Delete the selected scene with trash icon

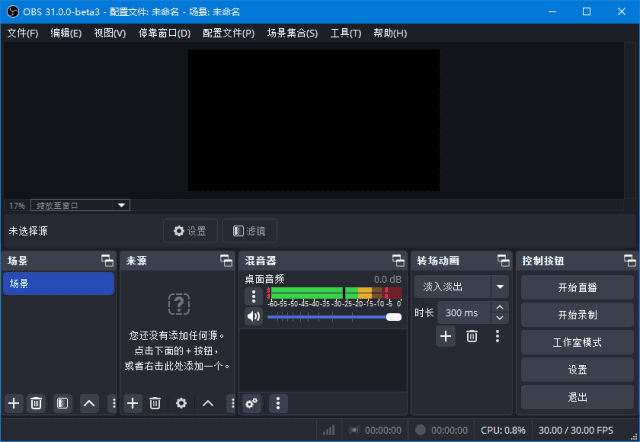36,403
